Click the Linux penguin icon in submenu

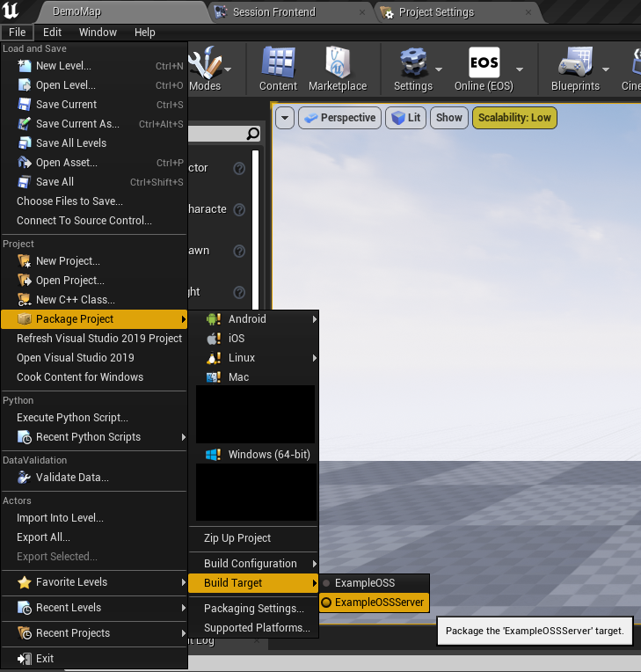pyautogui.click(x=213, y=358)
